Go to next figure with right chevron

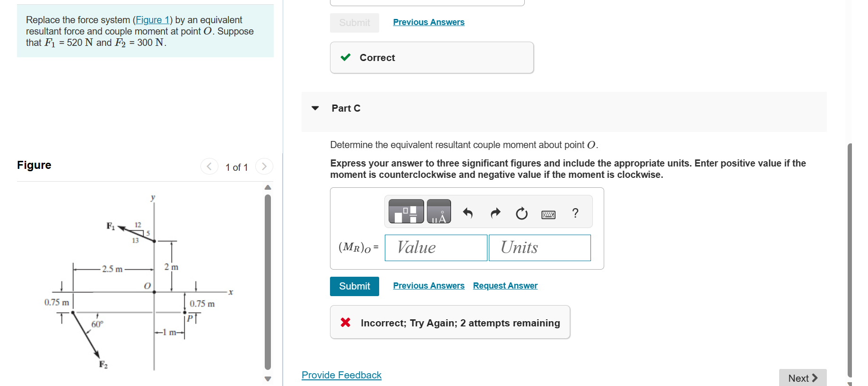264,166
